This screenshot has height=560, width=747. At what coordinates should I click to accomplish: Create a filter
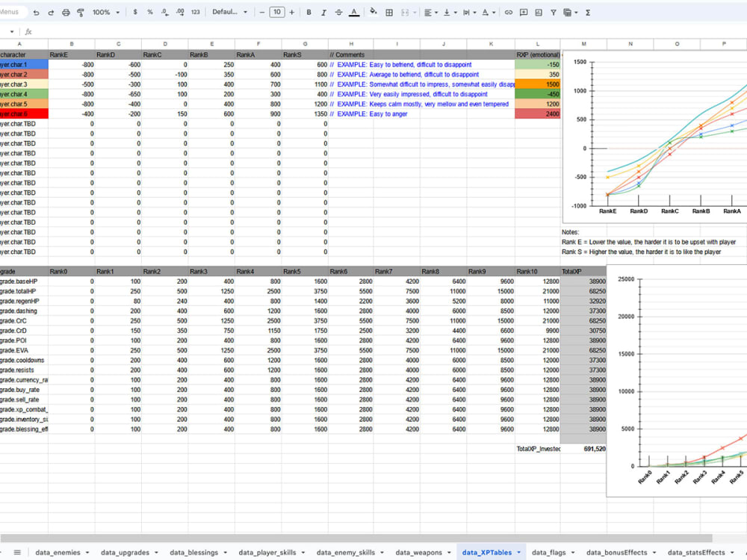[553, 13]
